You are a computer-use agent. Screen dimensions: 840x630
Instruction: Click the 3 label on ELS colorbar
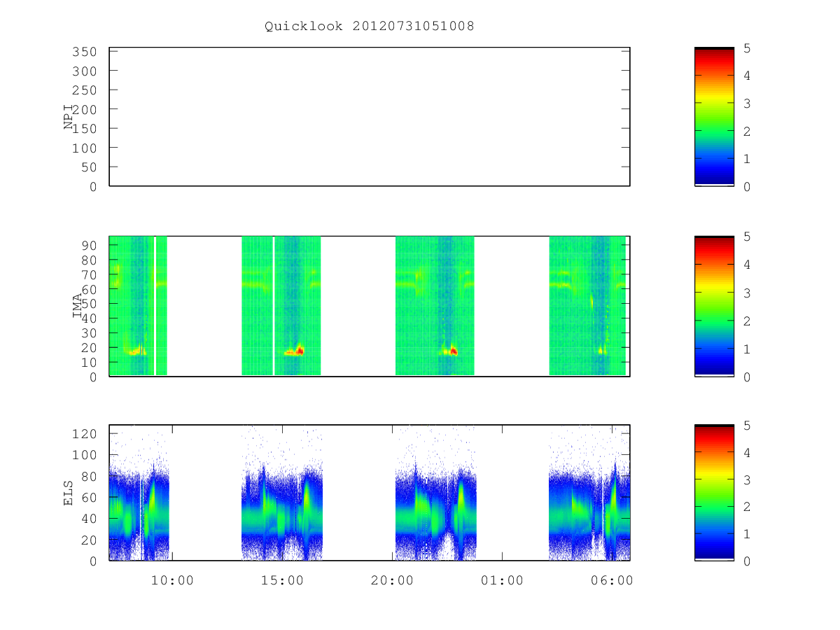click(748, 480)
